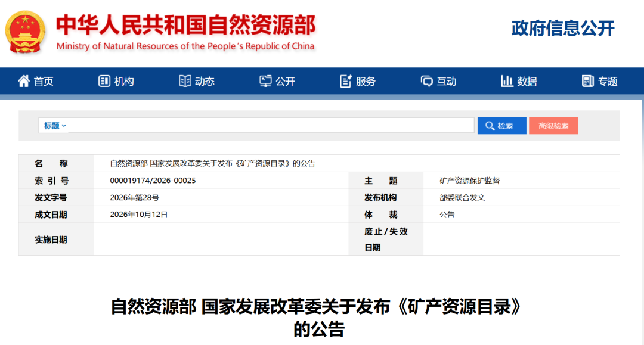
Task: Click the home icon beside 首页
Action: tap(24, 81)
